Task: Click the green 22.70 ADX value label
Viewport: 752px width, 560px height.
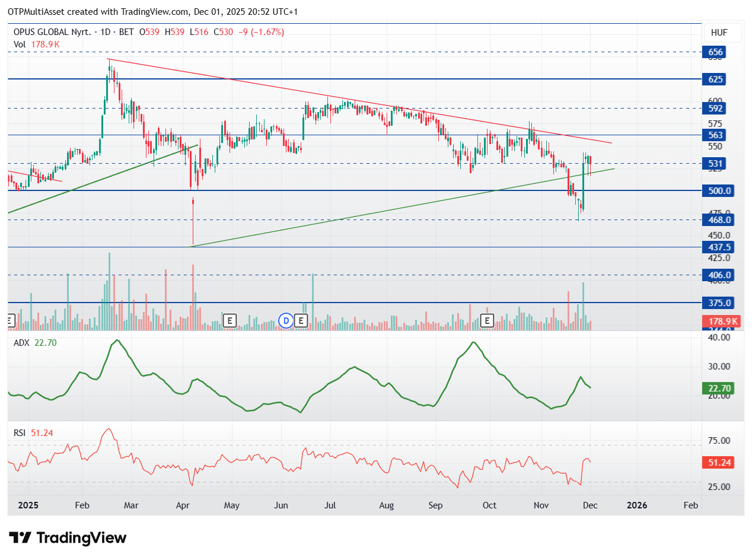Action: [x=719, y=389]
